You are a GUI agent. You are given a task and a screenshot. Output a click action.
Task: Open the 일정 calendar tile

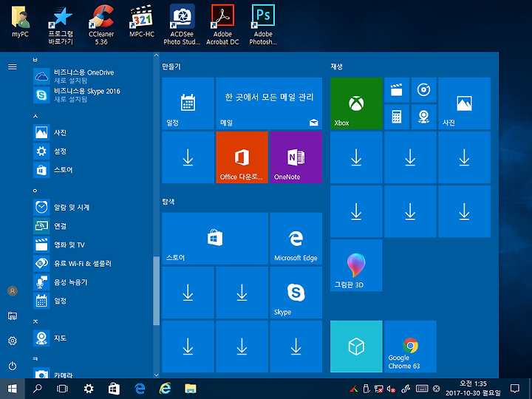click(188, 103)
